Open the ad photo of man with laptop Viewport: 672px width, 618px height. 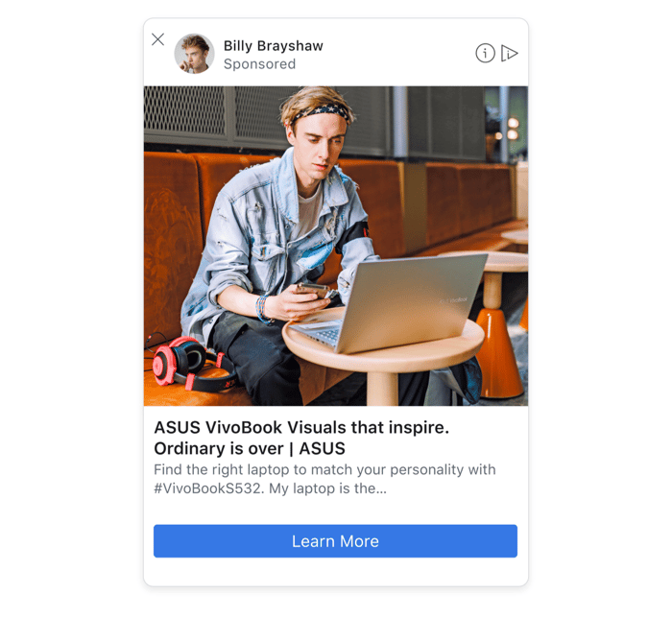pyautogui.click(x=336, y=246)
